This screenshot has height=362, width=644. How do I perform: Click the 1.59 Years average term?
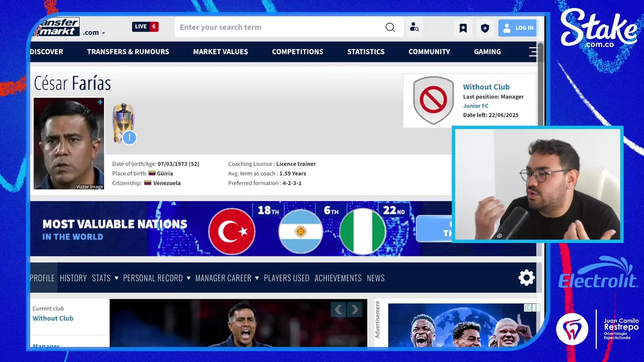click(293, 173)
